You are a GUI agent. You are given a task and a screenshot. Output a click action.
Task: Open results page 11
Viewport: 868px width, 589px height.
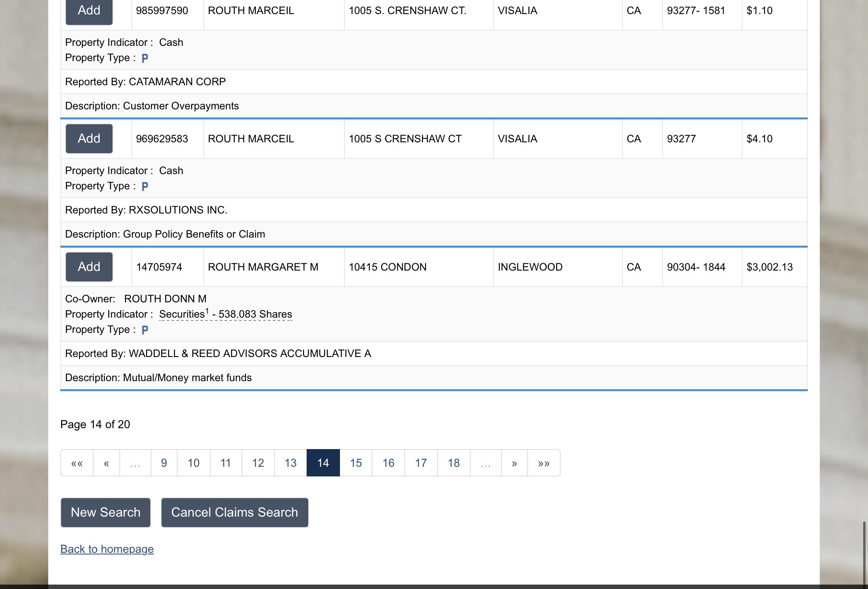point(226,463)
